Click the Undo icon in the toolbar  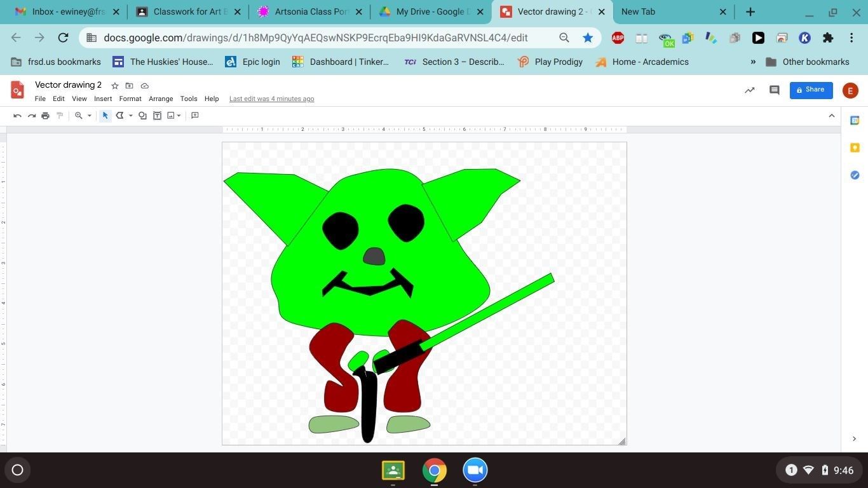[17, 116]
